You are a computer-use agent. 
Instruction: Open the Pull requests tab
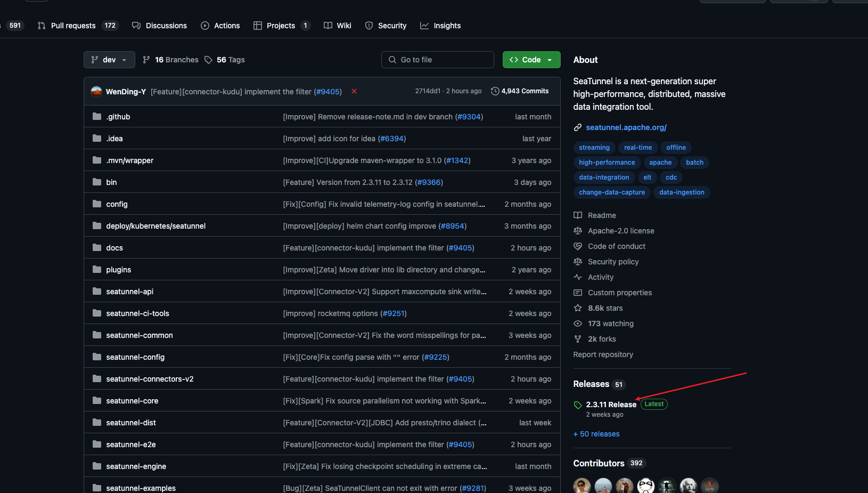click(73, 26)
